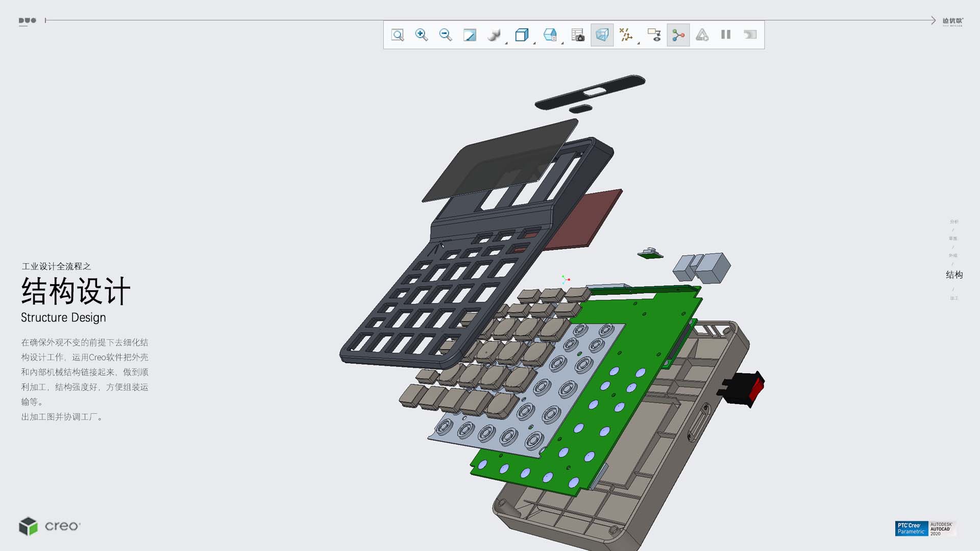This screenshot has width=980, height=551.
Task: Click the DUO logo top-left
Action: 28,21
